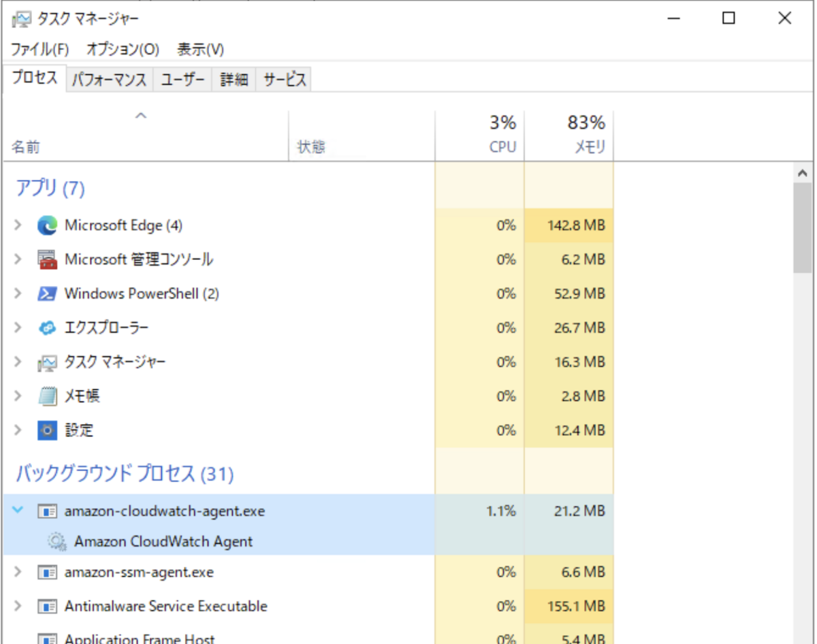Click the 6.2 MB memory value
This screenshot has height=644, width=817.
pyautogui.click(x=584, y=260)
